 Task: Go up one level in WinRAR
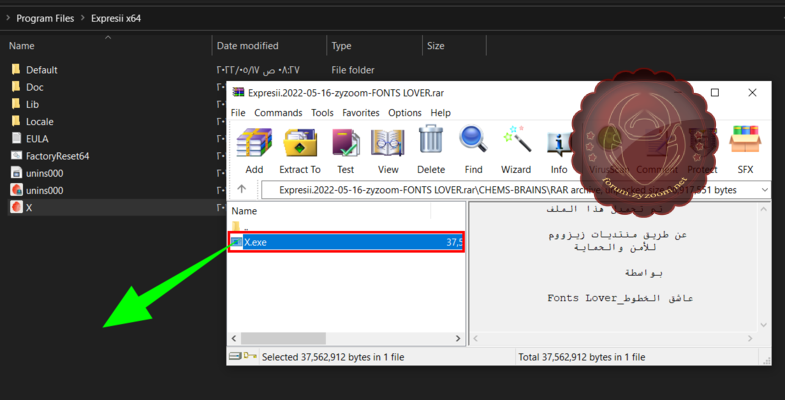(242, 189)
